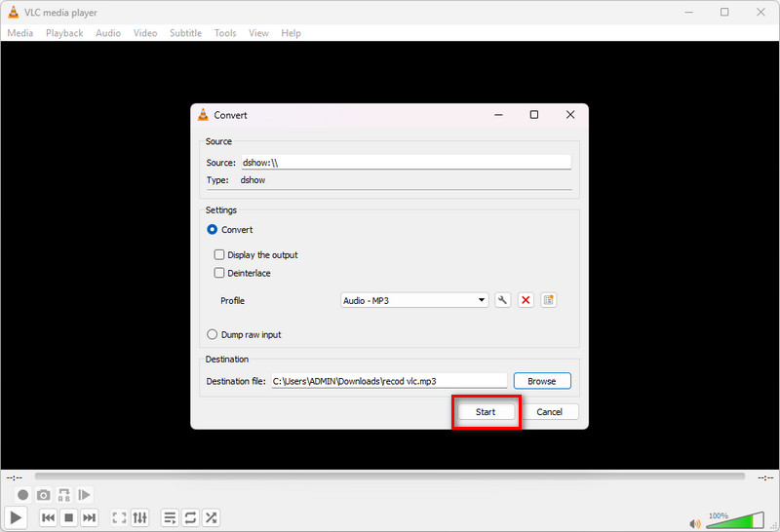Click the Start button
The height and width of the screenshot is (532, 780).
[x=486, y=412]
